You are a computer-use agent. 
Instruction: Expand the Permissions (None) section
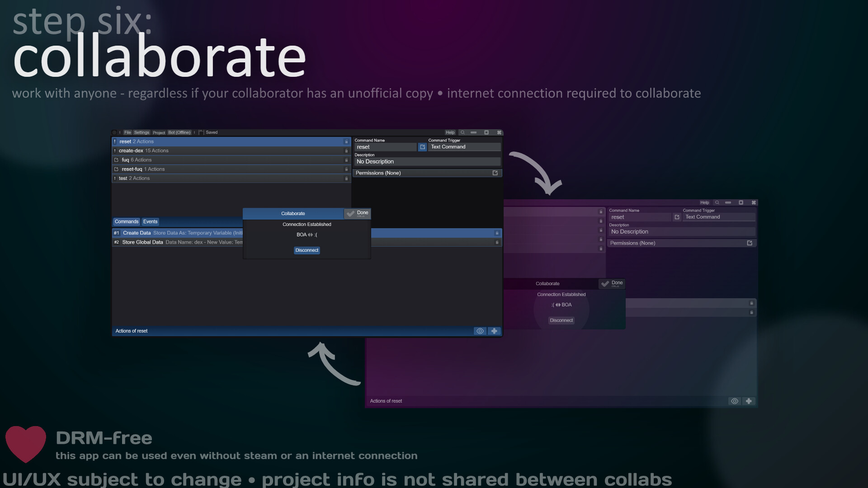coord(407,173)
